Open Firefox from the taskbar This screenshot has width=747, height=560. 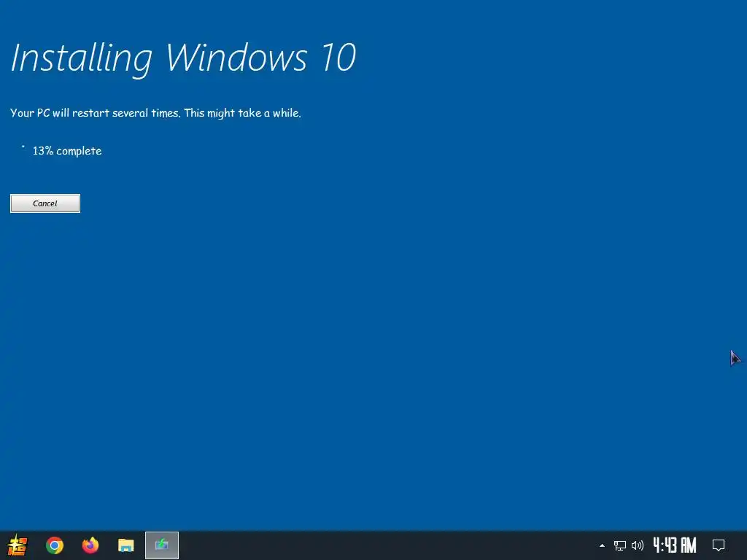click(x=90, y=545)
